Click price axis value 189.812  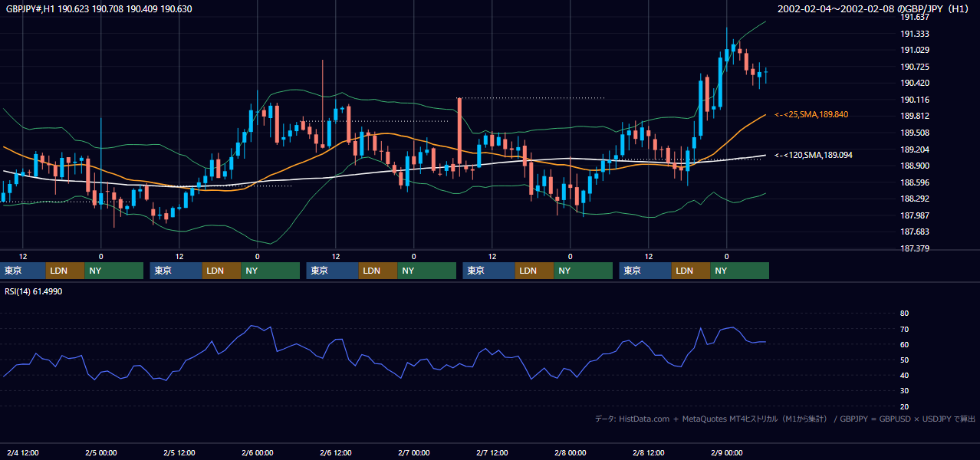(x=915, y=116)
